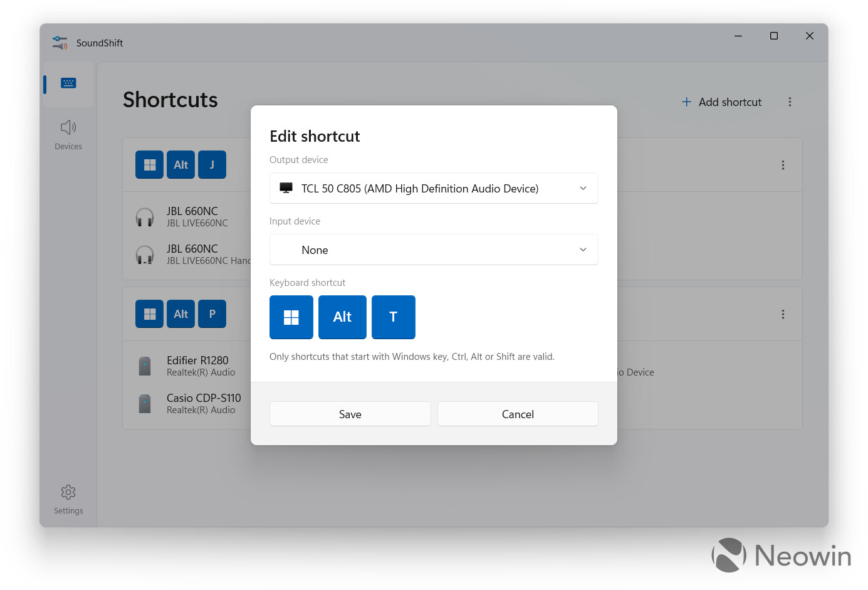Click the Alt key of Win Alt P shortcut

click(181, 314)
